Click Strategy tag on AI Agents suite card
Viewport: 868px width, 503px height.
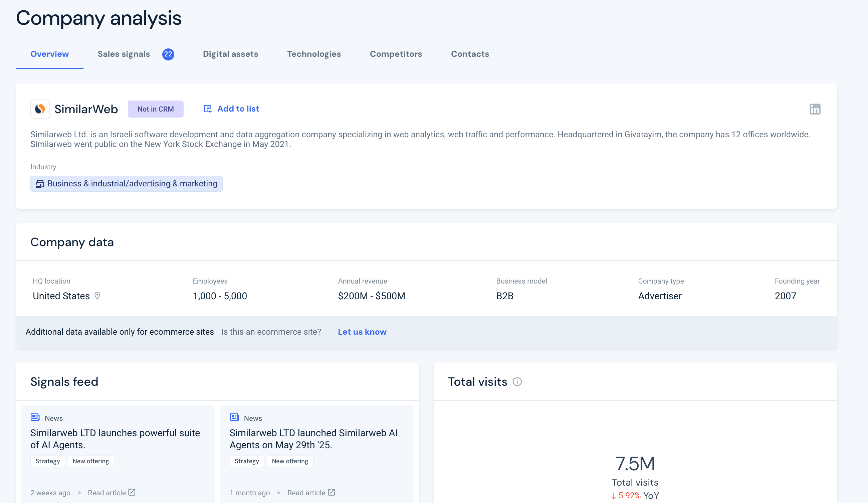(47, 461)
